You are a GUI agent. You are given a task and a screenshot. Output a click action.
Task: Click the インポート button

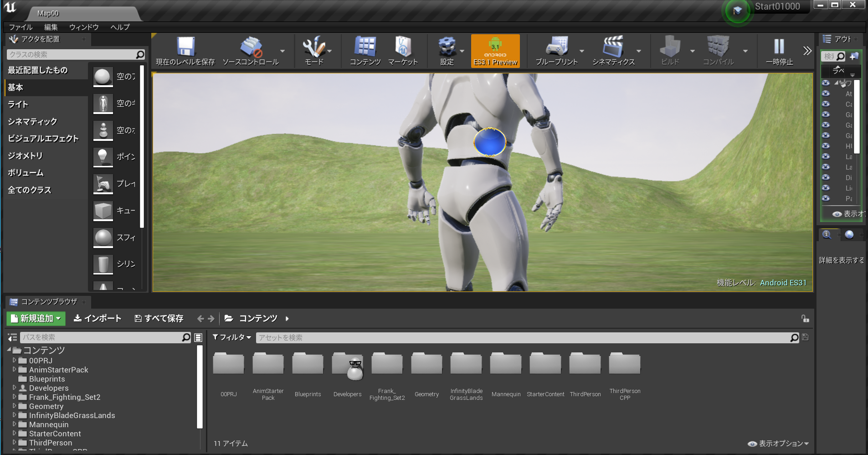pos(98,319)
